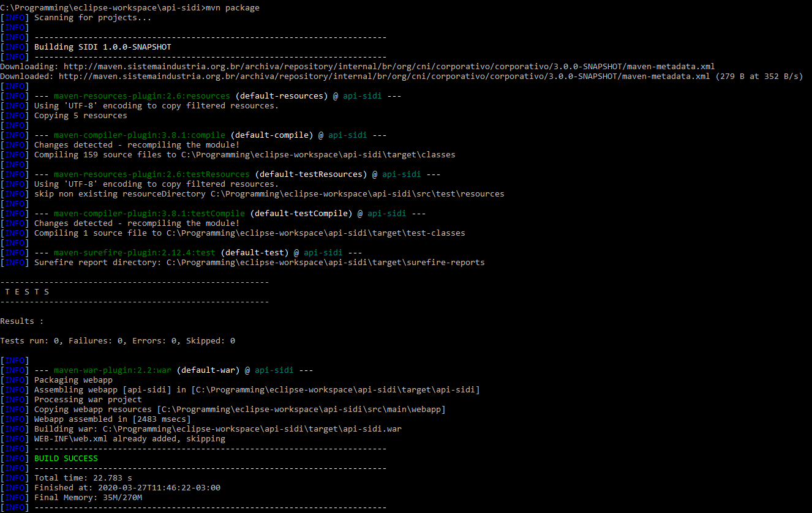Click maven-compiler-plugin:3.8.1:compile plugin name
Screen dimensions: 812x513
tap(139, 135)
